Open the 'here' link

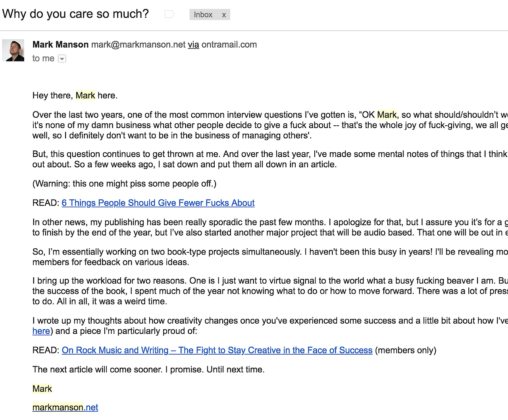click(x=41, y=331)
